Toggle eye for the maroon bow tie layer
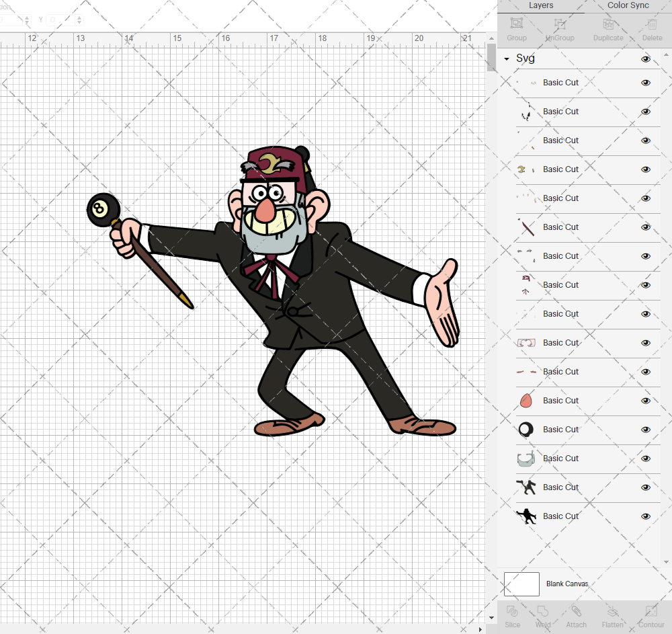The image size is (672, 634). [x=645, y=285]
